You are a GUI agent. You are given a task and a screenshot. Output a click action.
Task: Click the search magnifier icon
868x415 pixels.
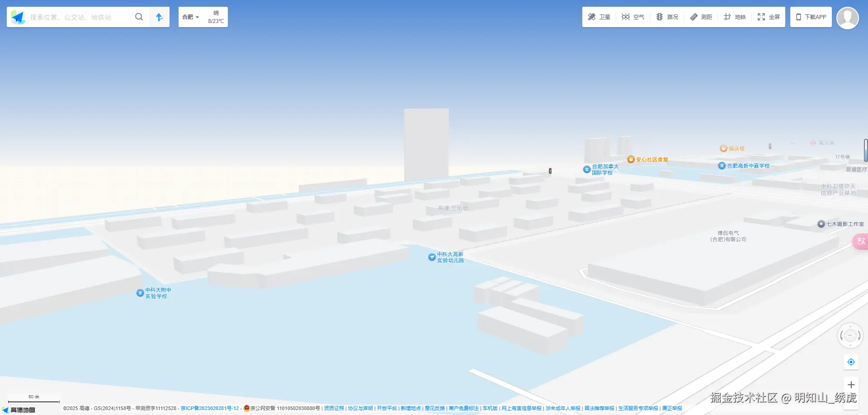[x=139, y=17]
